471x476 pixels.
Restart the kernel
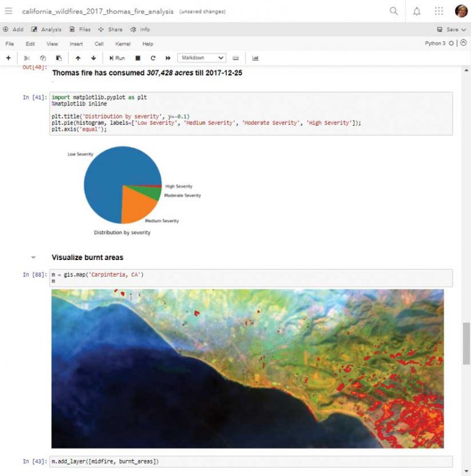(153, 58)
